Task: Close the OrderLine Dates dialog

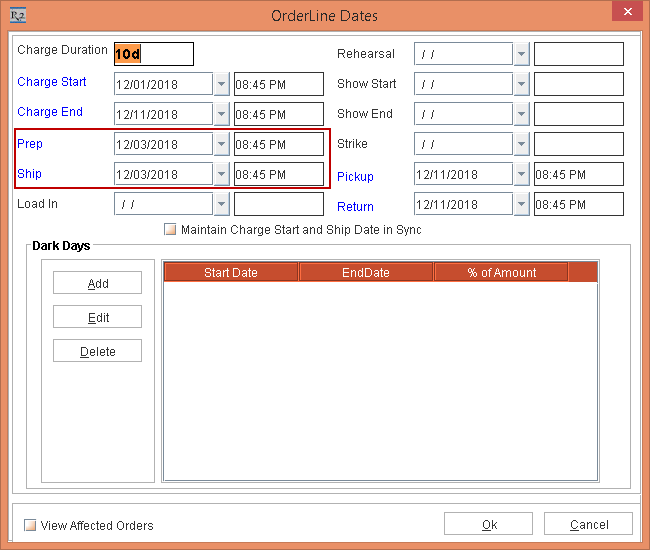Action: point(626,14)
